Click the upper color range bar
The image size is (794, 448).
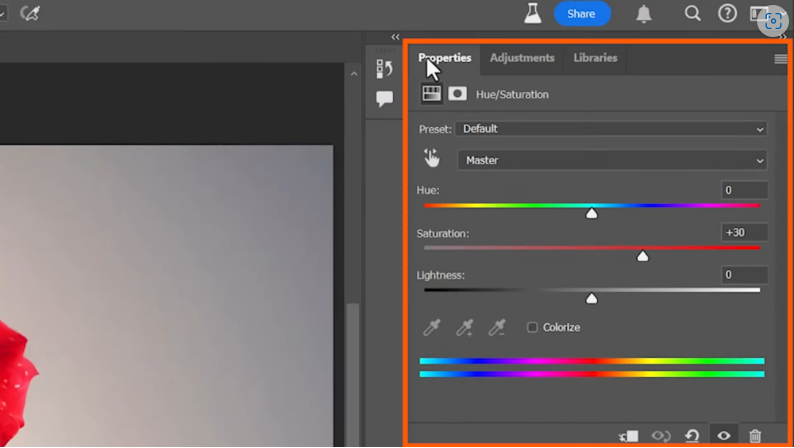(x=592, y=361)
